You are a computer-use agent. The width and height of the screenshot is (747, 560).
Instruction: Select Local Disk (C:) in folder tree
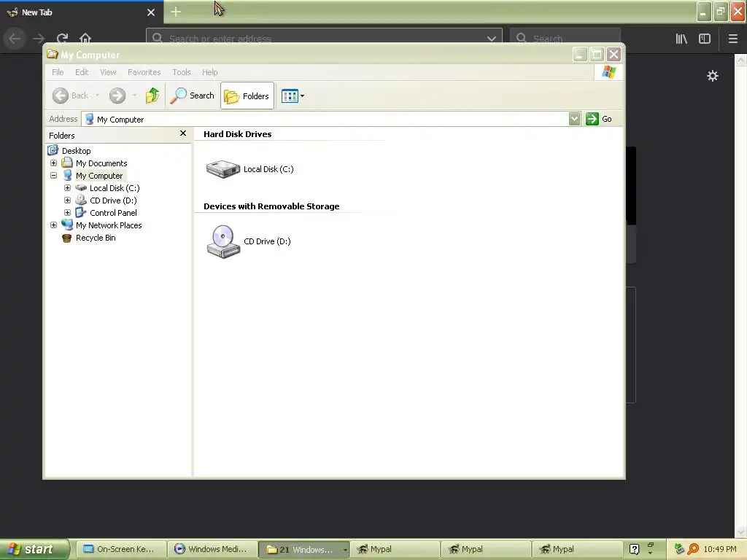[x=115, y=188]
